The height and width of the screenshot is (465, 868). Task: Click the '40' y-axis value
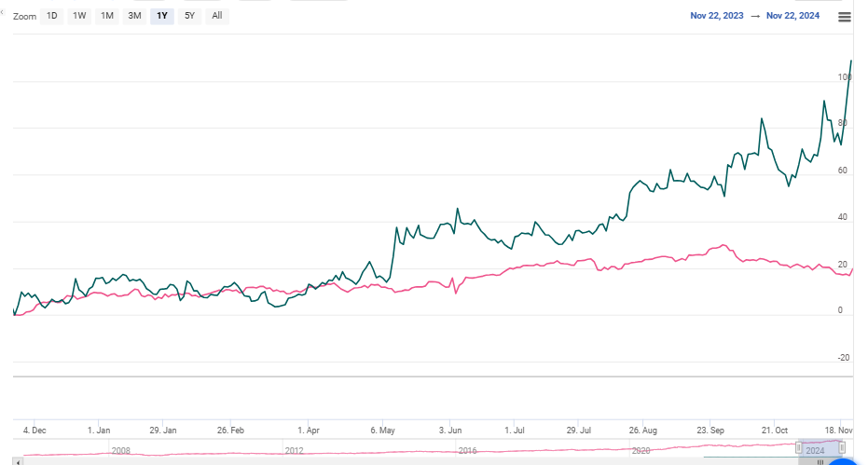843,217
